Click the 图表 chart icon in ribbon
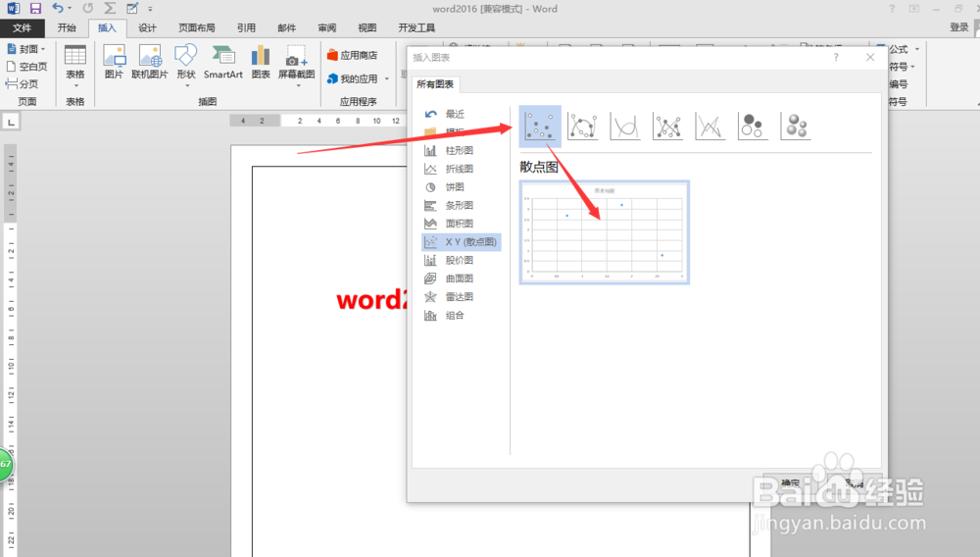The height and width of the screenshot is (557, 980). 261,63
